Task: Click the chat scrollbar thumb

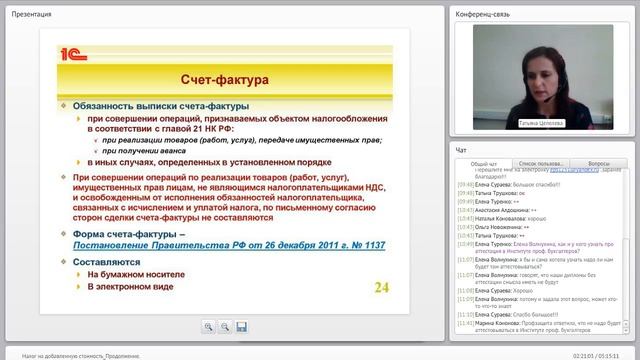Action: tap(627, 280)
